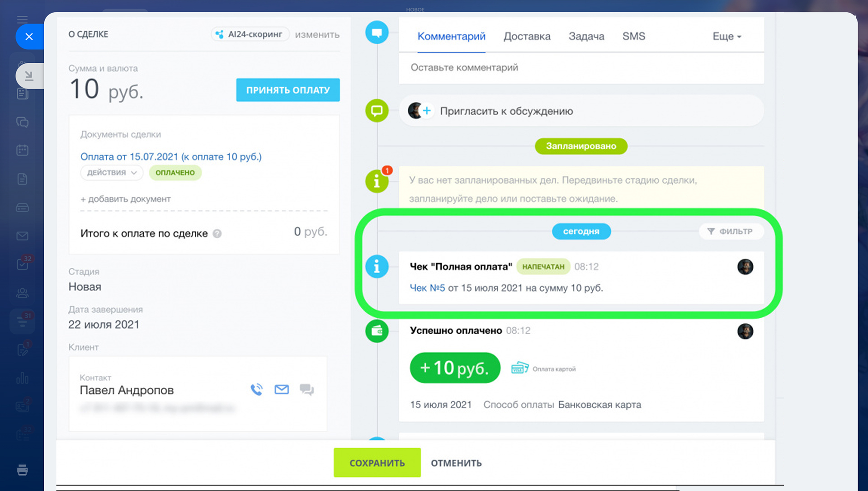Click the СОХРАНИТЬ button

point(377,463)
